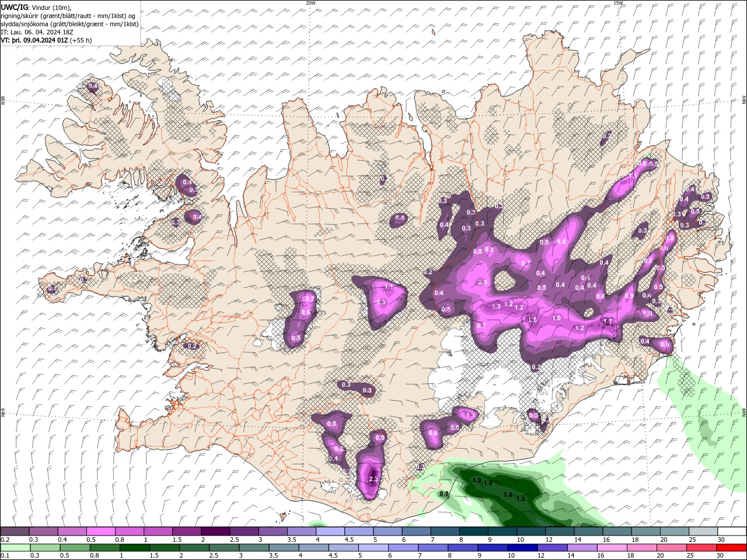Click the bright red 30 swatch in the lower legend
The height and width of the screenshot is (560, 747).
pos(731,548)
